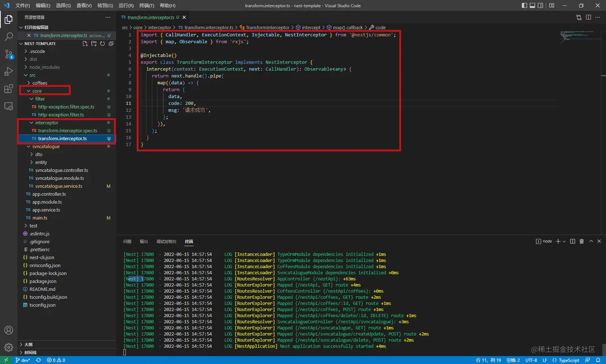Open the Run and Debug view

(8, 72)
